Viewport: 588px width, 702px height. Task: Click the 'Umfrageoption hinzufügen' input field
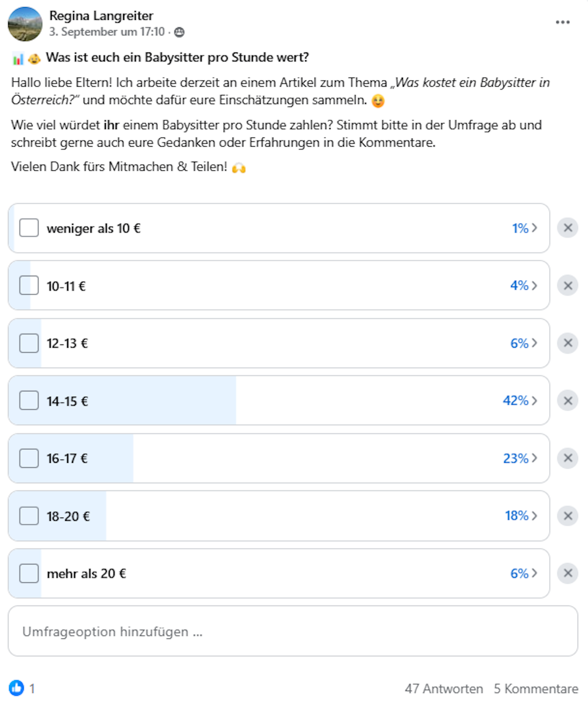tap(293, 631)
